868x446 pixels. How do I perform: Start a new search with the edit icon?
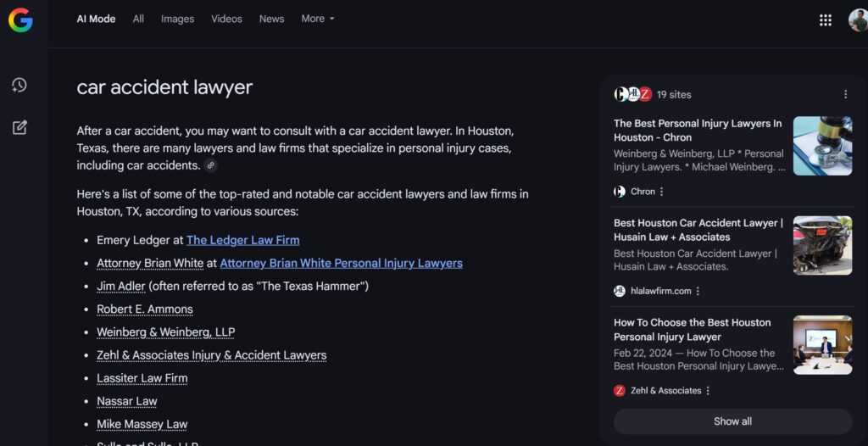click(x=19, y=127)
